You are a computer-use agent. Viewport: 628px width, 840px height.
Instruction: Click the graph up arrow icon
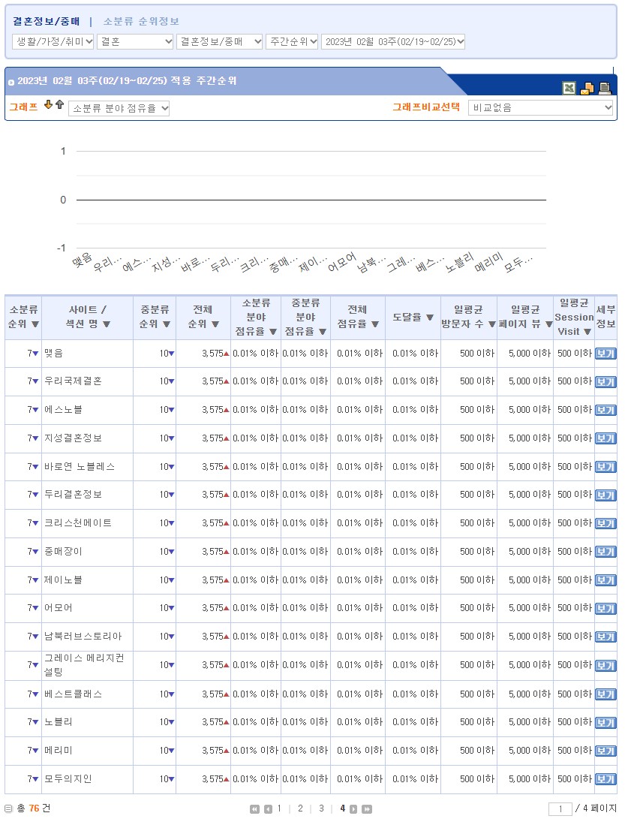pyautogui.click(x=59, y=105)
